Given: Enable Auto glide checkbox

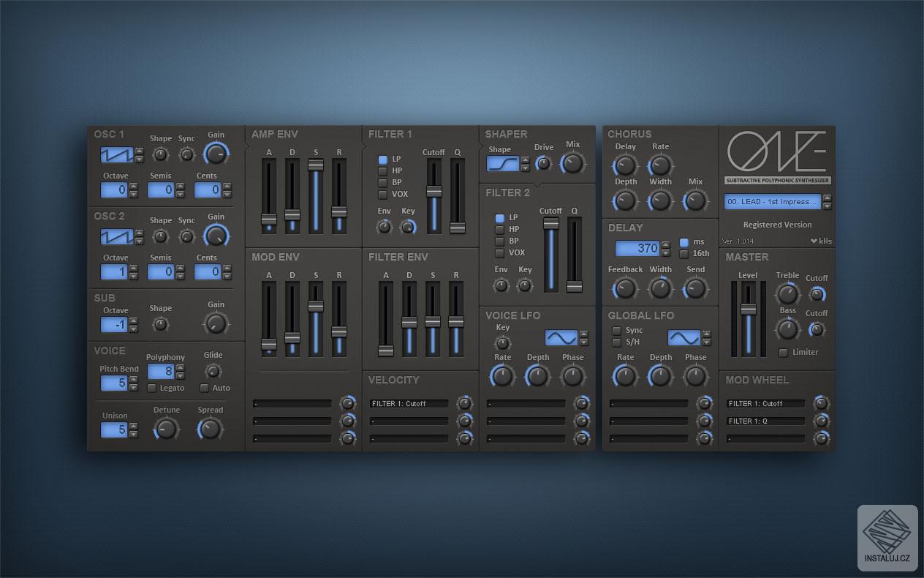Looking at the screenshot, I should [x=205, y=388].
